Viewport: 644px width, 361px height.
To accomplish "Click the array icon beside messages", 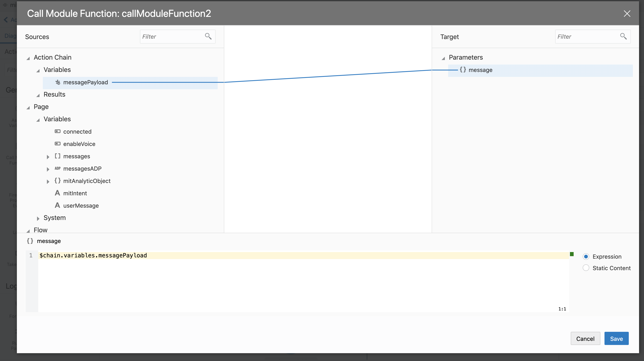I will (57, 156).
